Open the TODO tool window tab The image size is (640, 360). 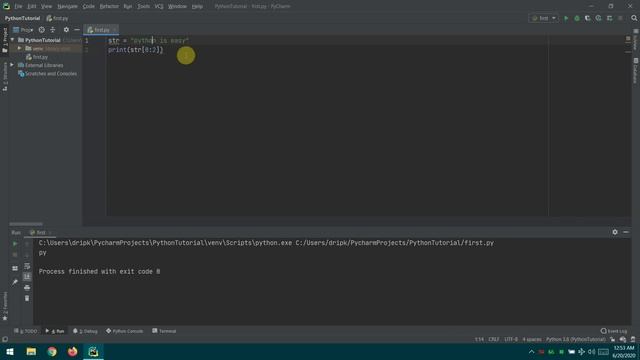pos(26,331)
